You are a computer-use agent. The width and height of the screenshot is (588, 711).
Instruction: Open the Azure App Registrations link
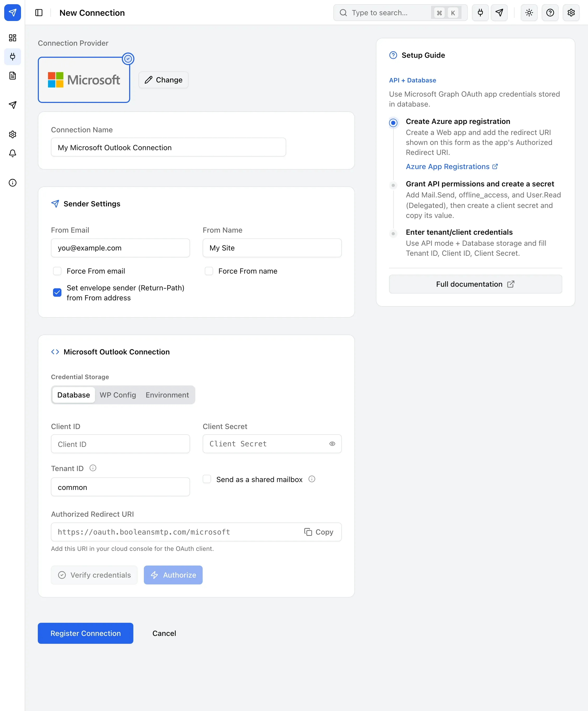(x=451, y=166)
